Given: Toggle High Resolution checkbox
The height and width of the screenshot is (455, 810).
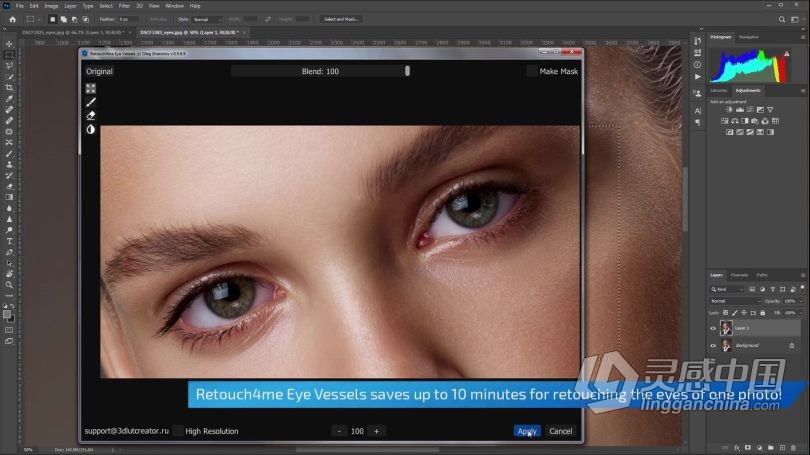Looking at the screenshot, I should coord(178,431).
